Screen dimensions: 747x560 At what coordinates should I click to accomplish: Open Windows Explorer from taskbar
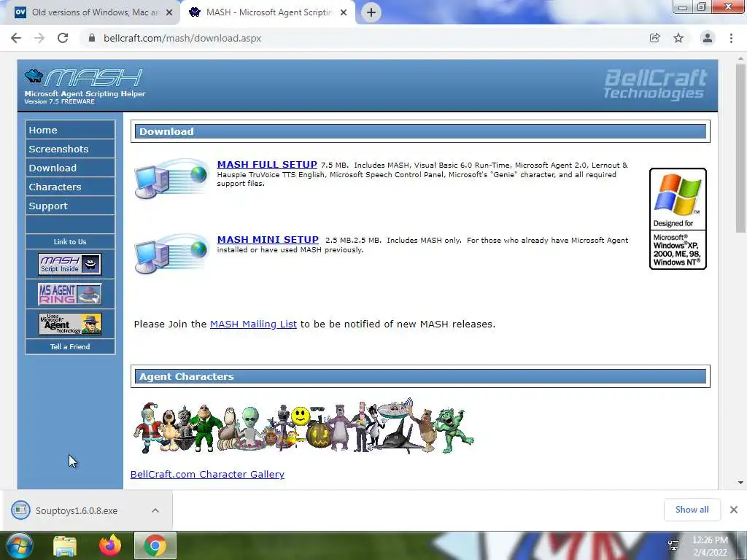point(65,545)
